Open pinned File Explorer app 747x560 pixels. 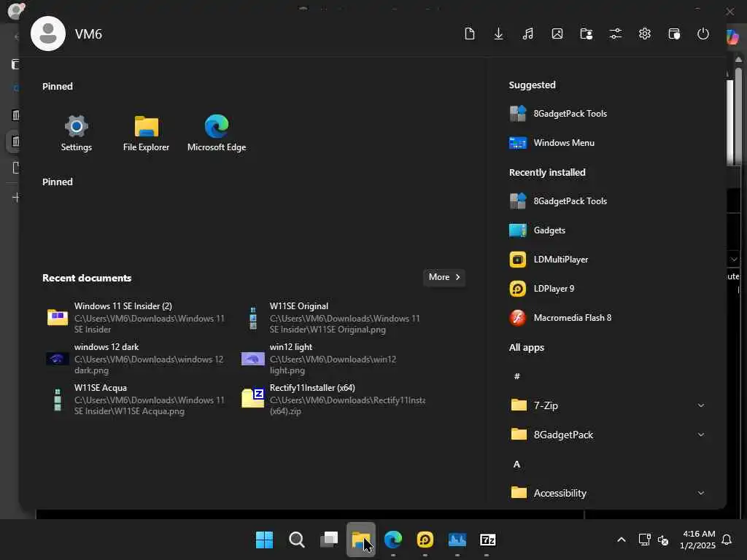pyautogui.click(x=146, y=133)
